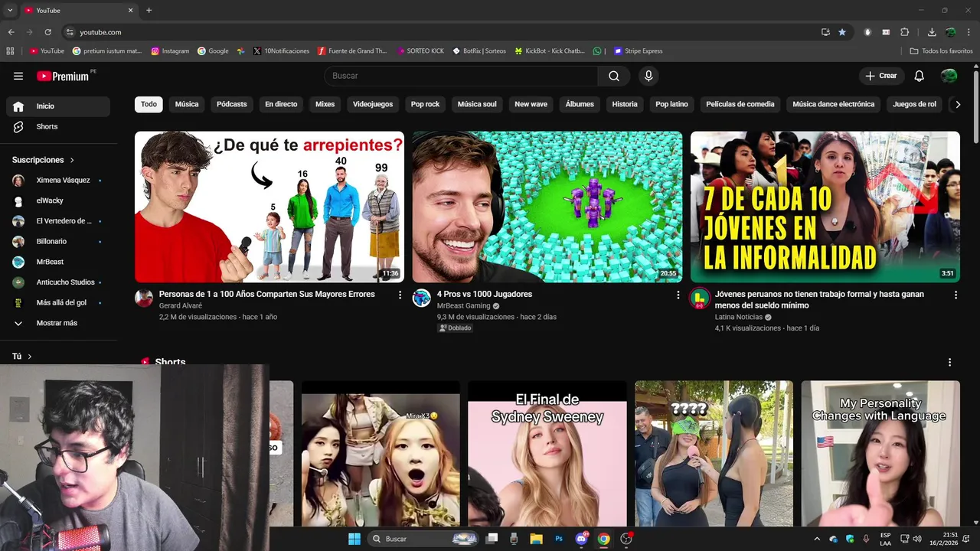Image resolution: width=980 pixels, height=551 pixels.
Task: Click the YouTube Premium logo
Action: (64, 76)
